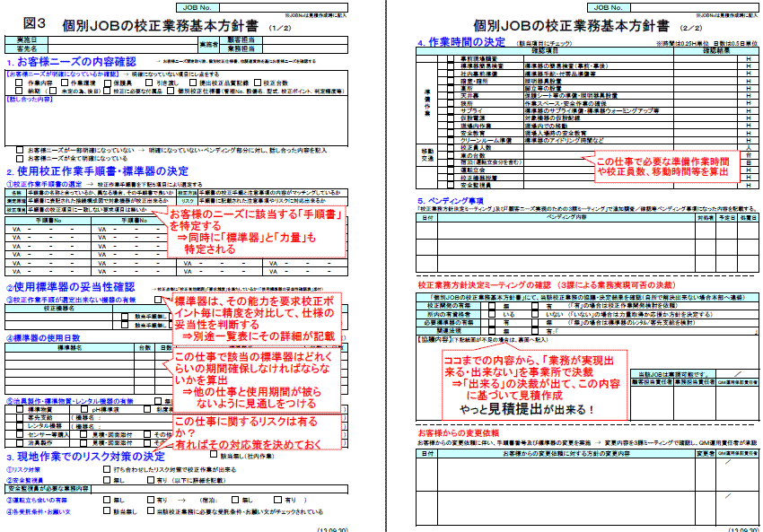Screen dimensions: 763x532
Task: Click the ①リスク対策 label
Action: [23, 470]
